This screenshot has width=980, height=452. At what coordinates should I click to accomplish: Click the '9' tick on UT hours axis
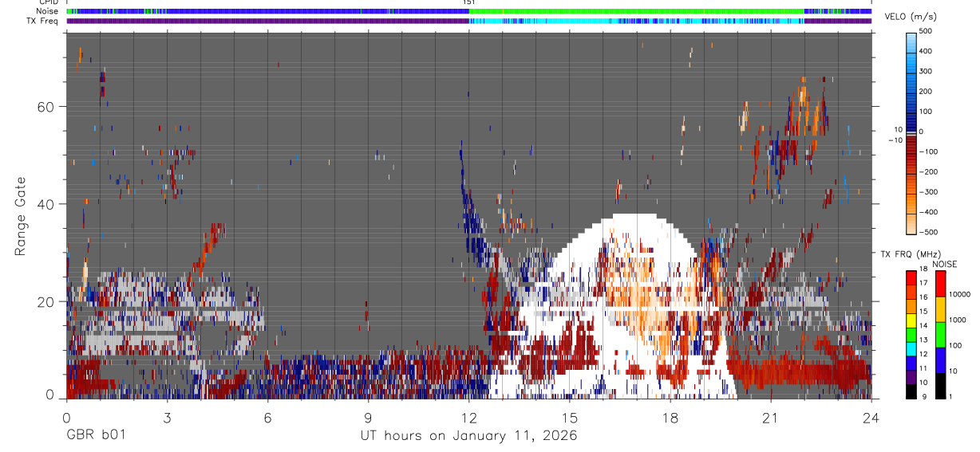coord(368,418)
